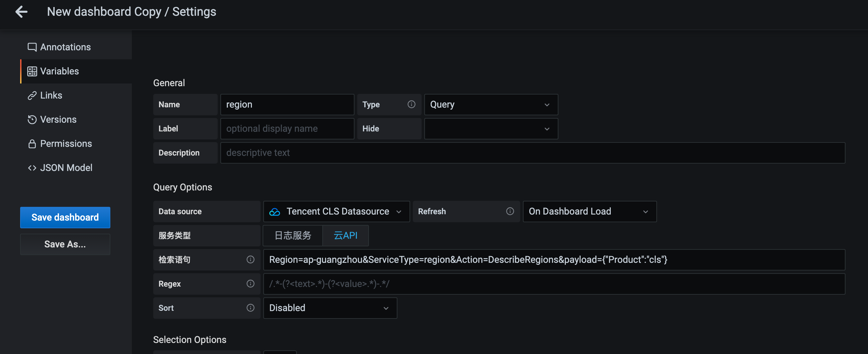This screenshot has width=868, height=354.
Task: Open the Sort dropdown showing Disabled
Action: click(x=330, y=308)
